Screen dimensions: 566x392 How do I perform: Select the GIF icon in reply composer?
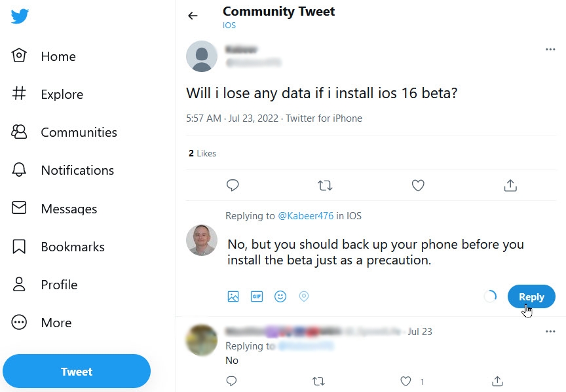pos(257,296)
